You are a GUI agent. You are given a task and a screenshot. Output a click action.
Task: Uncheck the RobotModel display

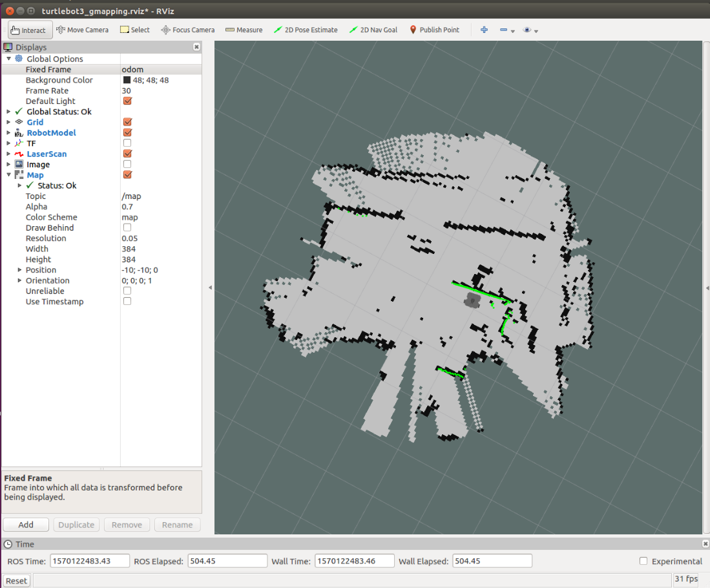coord(127,132)
